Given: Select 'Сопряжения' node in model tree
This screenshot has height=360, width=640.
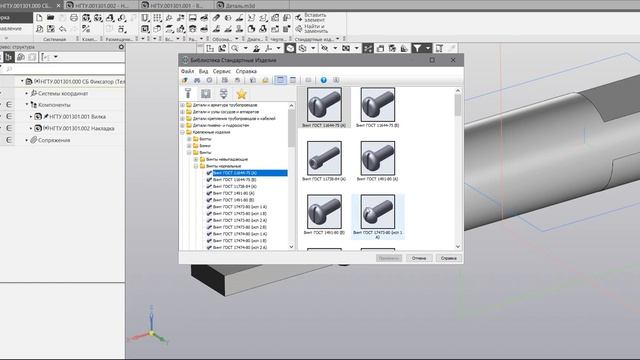Looking at the screenshot, I should [54, 140].
